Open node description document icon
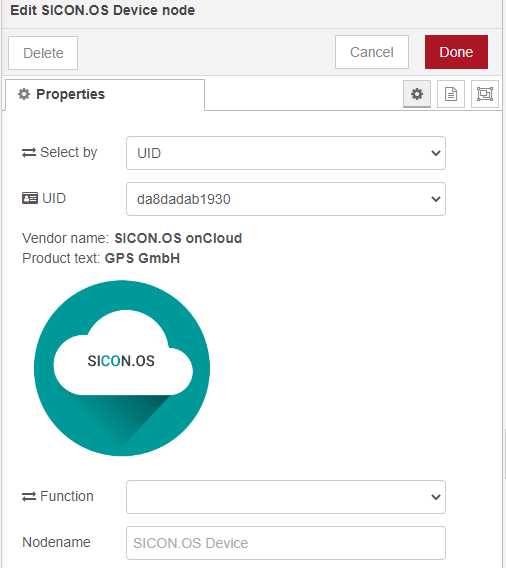The width and height of the screenshot is (506, 568). (x=451, y=94)
